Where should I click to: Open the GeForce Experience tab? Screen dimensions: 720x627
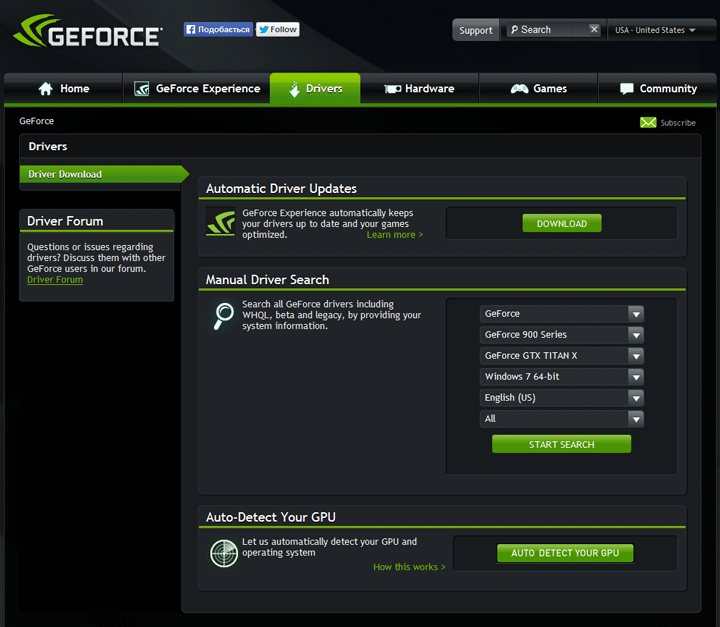click(197, 89)
